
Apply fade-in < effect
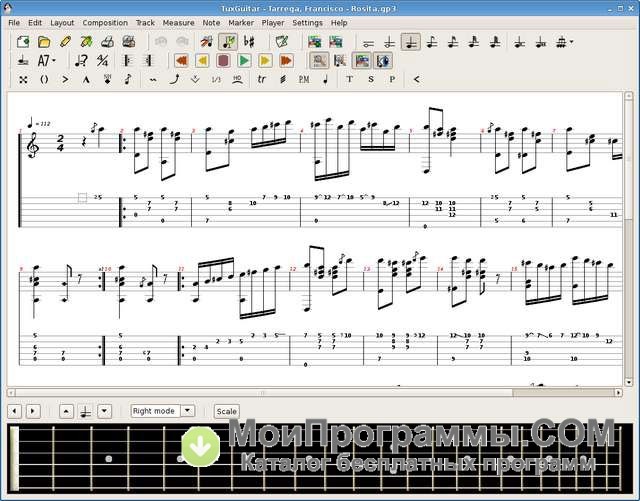[416, 80]
